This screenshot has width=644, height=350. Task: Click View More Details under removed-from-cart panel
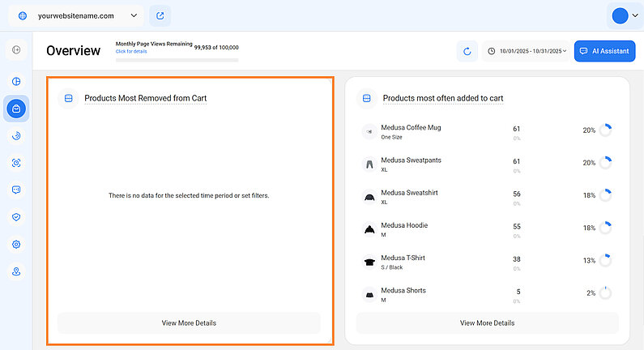click(x=189, y=322)
